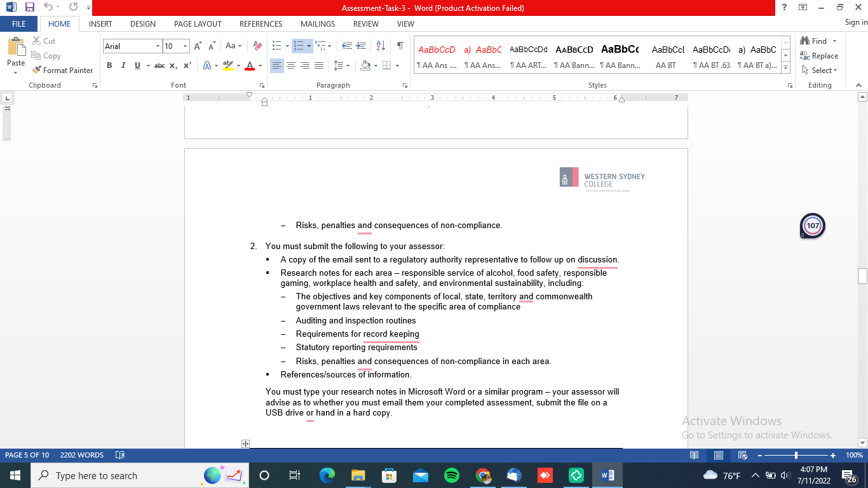
Task: Toggle underline formatting
Action: click(x=137, y=65)
